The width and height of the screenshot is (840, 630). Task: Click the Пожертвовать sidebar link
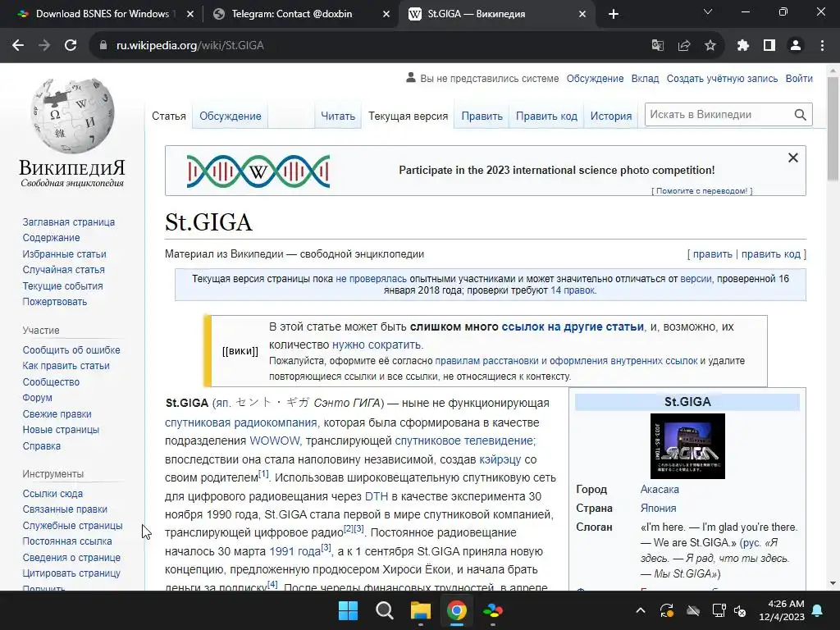coord(55,302)
